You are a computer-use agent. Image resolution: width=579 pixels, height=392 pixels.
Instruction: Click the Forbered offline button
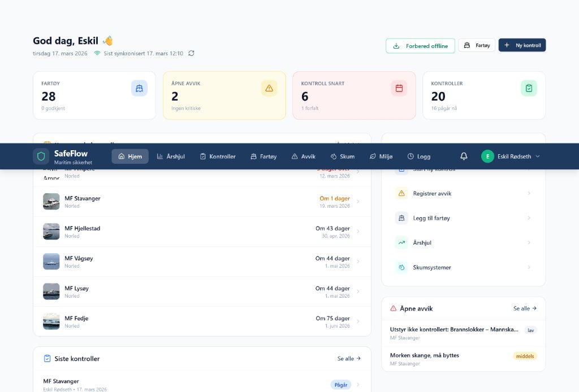[420, 46]
